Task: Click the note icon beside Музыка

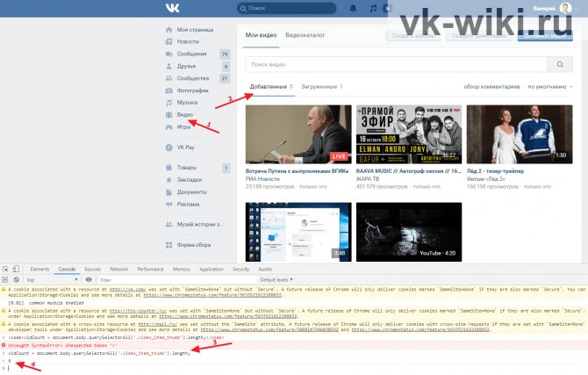Action: click(169, 103)
